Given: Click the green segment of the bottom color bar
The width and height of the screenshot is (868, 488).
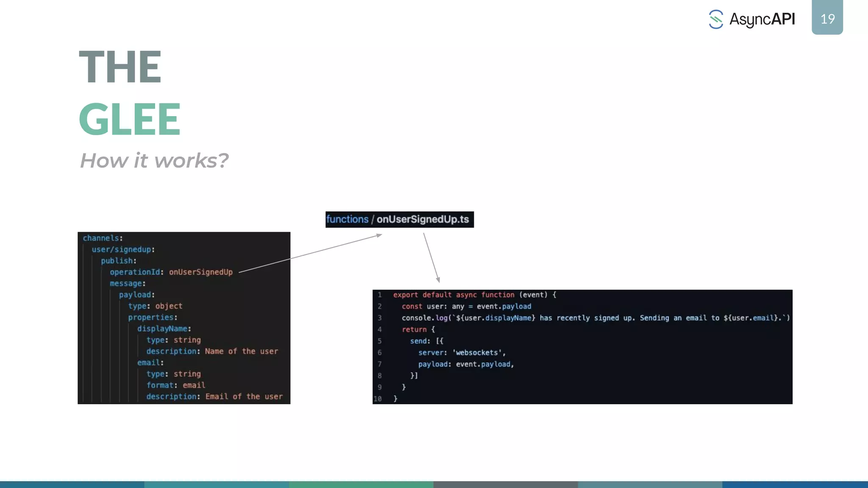Looking at the screenshot, I should (x=361, y=484).
